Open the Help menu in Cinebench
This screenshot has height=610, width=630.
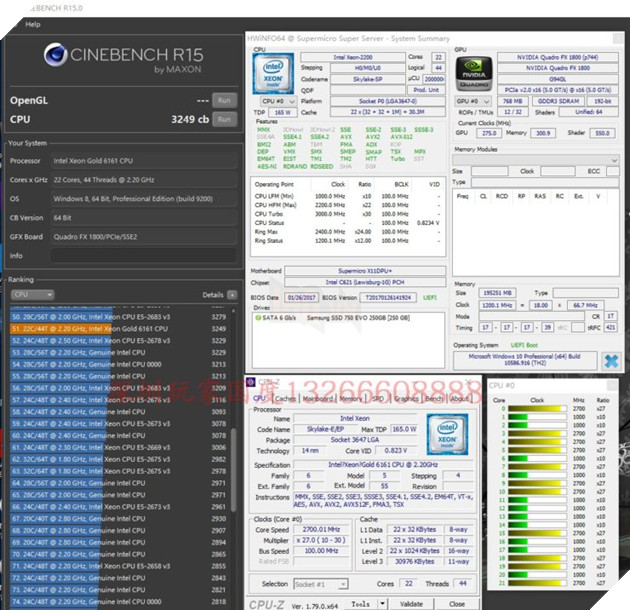(x=33, y=25)
